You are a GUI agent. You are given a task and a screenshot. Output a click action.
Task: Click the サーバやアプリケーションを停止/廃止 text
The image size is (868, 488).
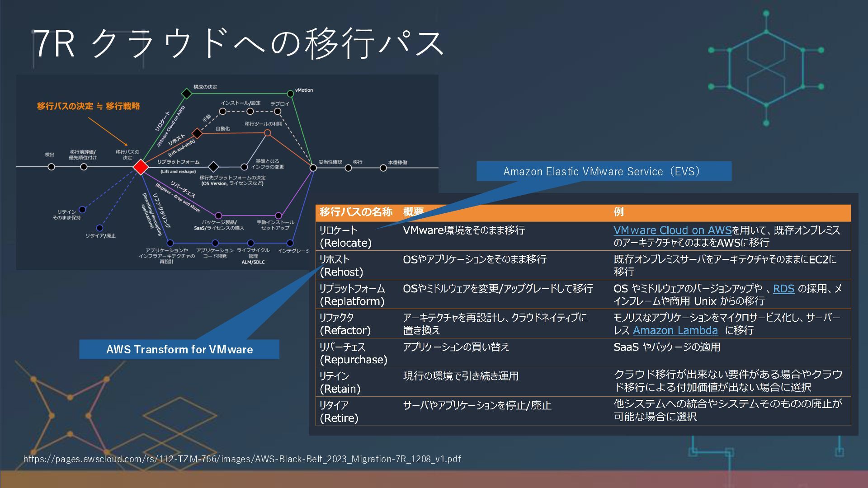tap(477, 405)
